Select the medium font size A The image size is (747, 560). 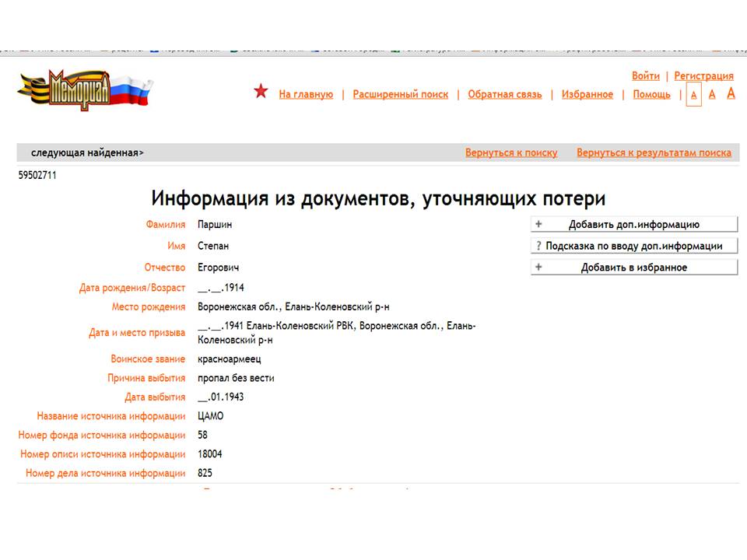712,94
